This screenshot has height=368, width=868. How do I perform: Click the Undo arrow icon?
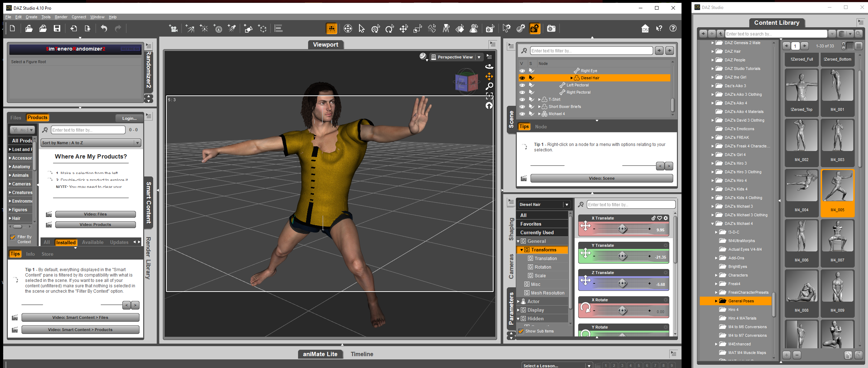pos(104,29)
